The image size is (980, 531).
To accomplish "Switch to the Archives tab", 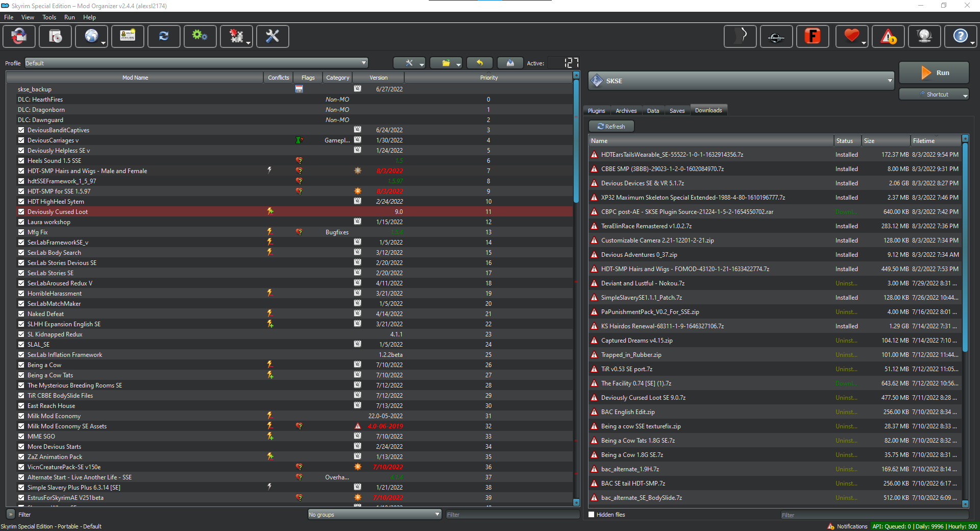I will click(x=626, y=111).
